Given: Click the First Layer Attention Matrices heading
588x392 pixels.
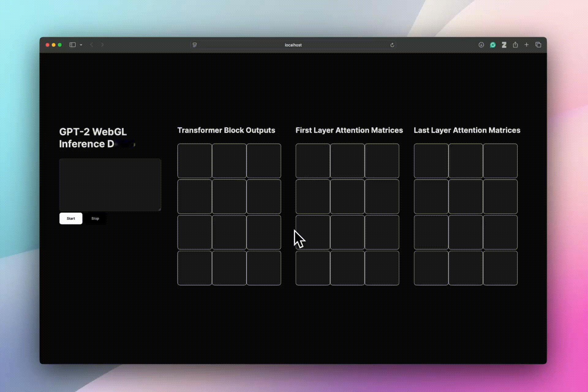Looking at the screenshot, I should [349, 130].
